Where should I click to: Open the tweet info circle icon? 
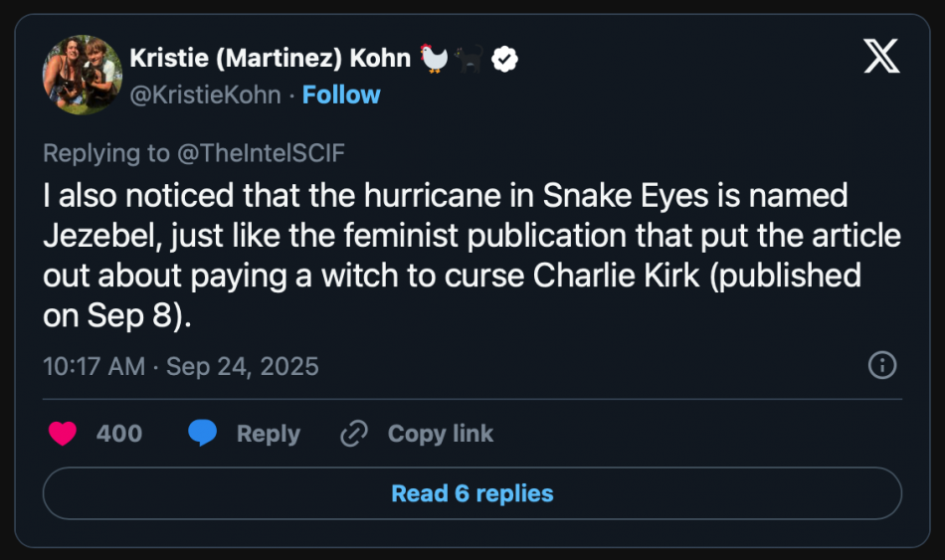(882, 365)
